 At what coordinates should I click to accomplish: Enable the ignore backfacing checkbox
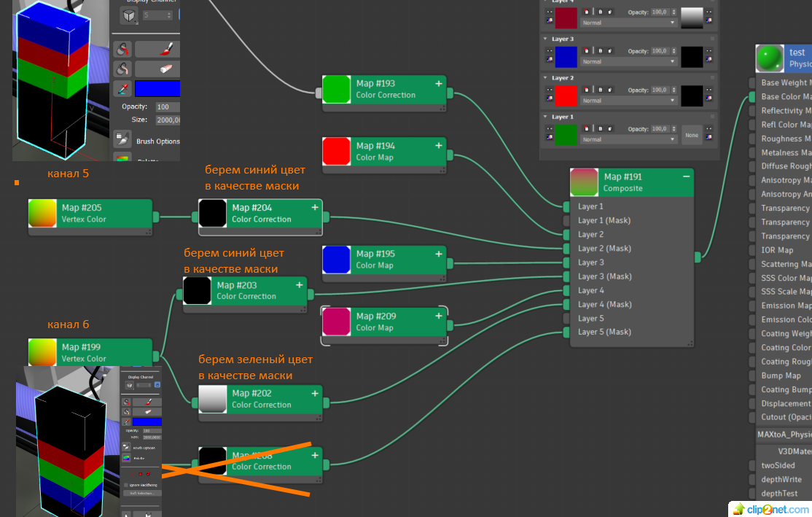coord(125,484)
